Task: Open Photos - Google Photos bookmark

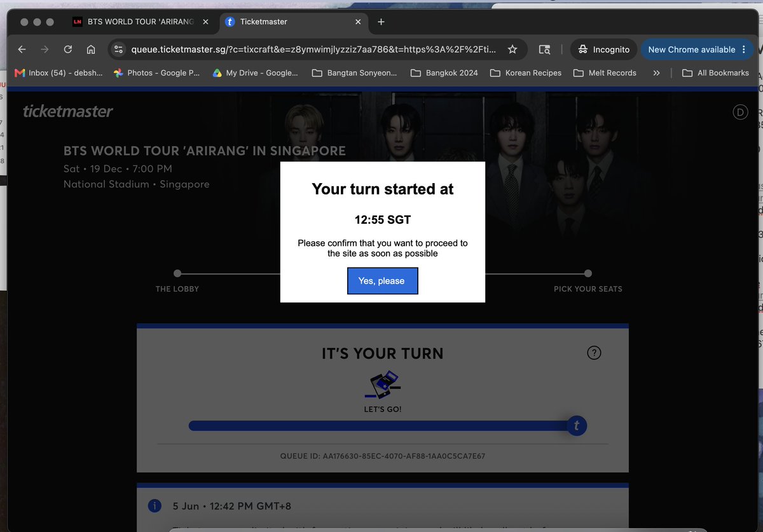Action: (x=156, y=73)
